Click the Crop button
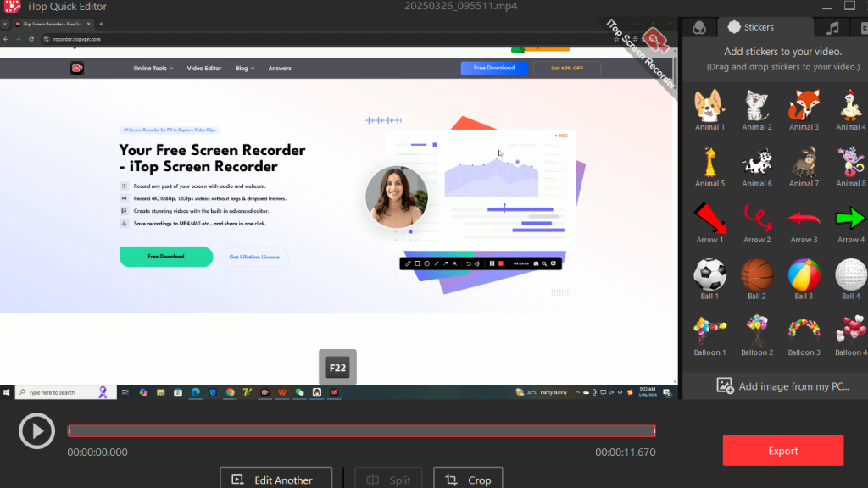Viewport: 868px width, 488px height. tap(468, 480)
